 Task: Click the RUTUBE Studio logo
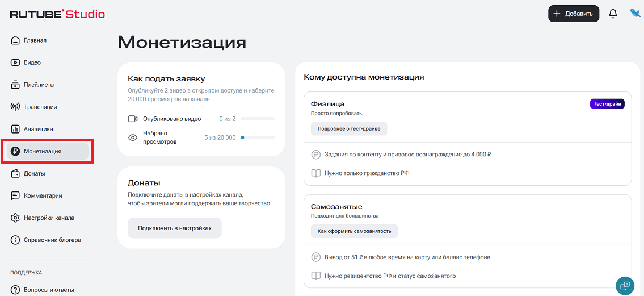tap(57, 14)
